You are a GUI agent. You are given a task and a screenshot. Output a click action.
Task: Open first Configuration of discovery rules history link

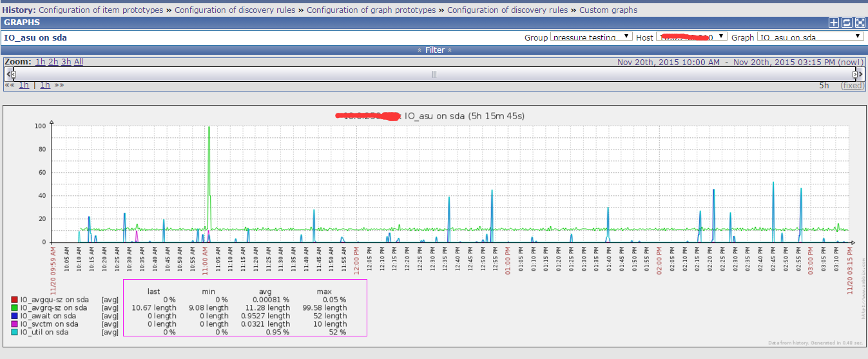coord(235,10)
